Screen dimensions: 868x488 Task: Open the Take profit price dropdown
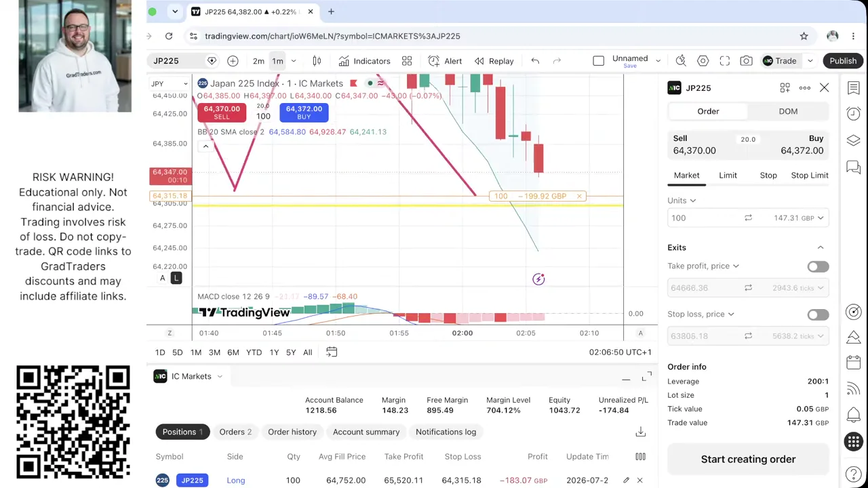(703, 266)
